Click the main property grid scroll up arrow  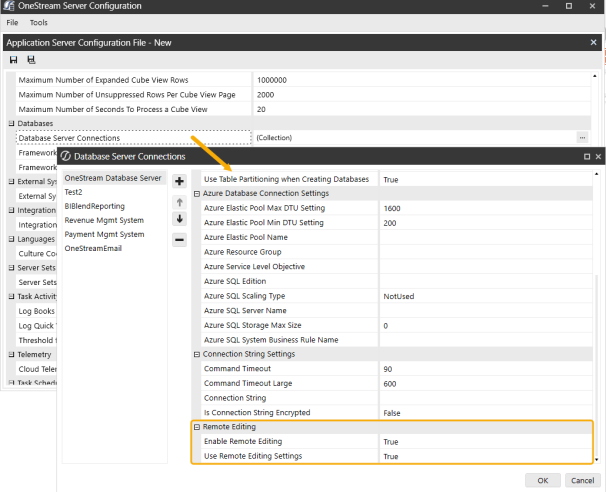595,76
